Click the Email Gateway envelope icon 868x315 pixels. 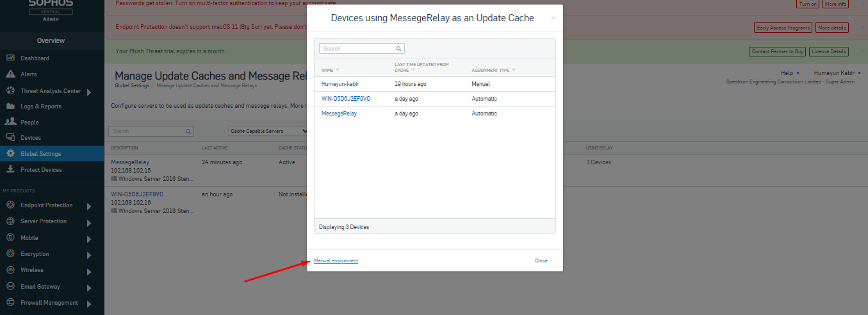[x=10, y=286]
